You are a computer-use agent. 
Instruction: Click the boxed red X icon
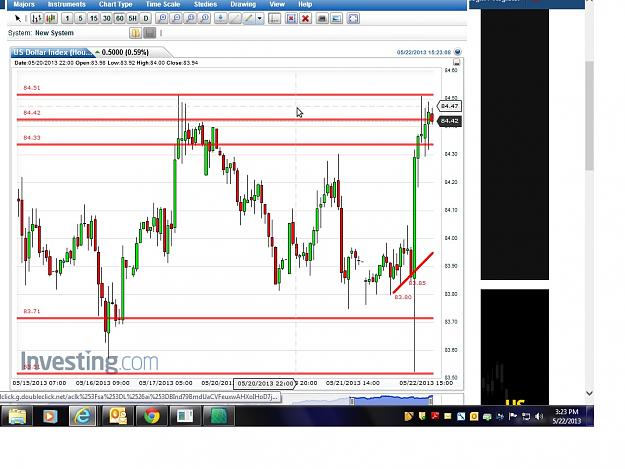291,18
